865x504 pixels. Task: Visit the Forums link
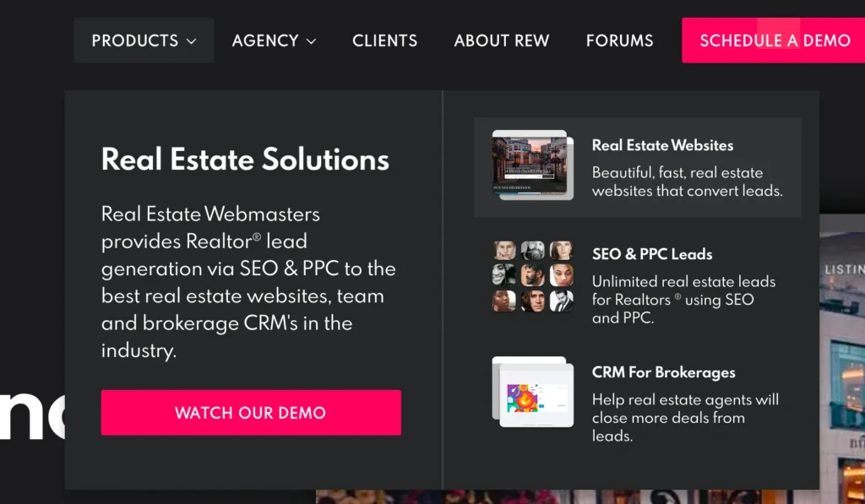tap(619, 41)
